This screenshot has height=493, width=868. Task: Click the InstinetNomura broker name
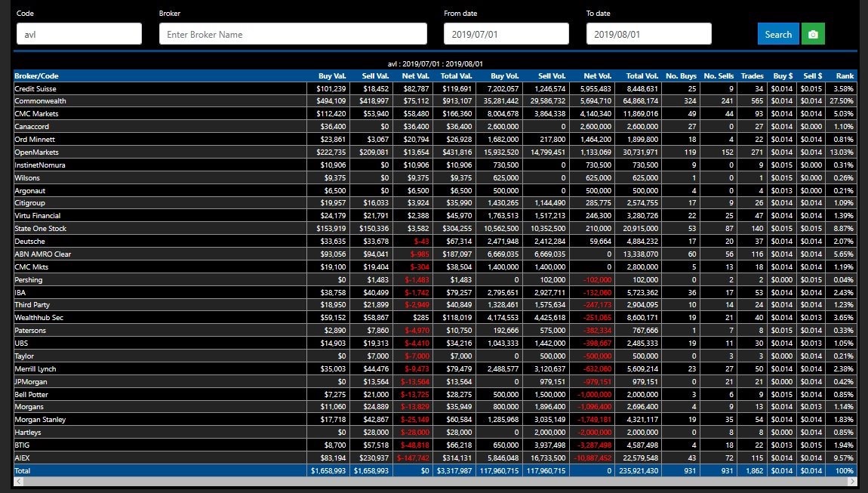[x=40, y=165]
